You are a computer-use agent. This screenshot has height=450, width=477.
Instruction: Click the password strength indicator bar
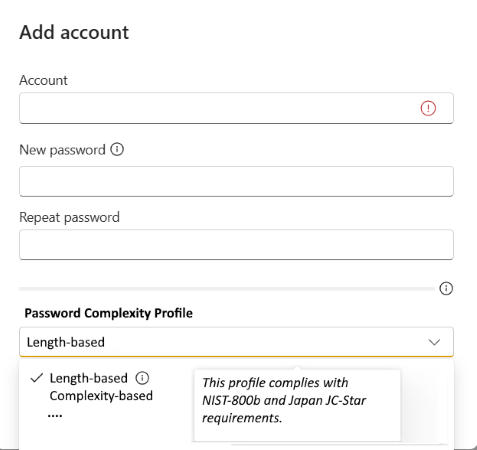[x=227, y=289]
